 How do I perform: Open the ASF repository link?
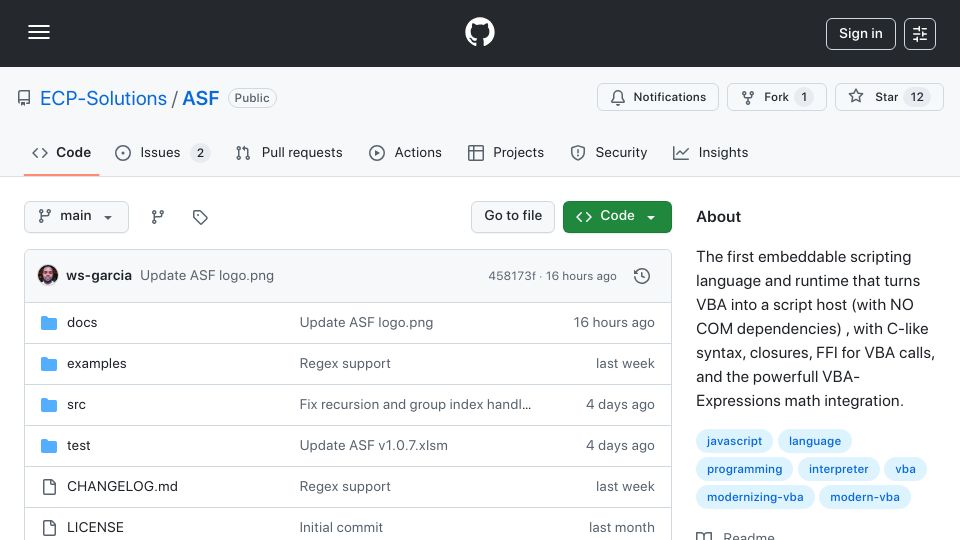(200, 98)
